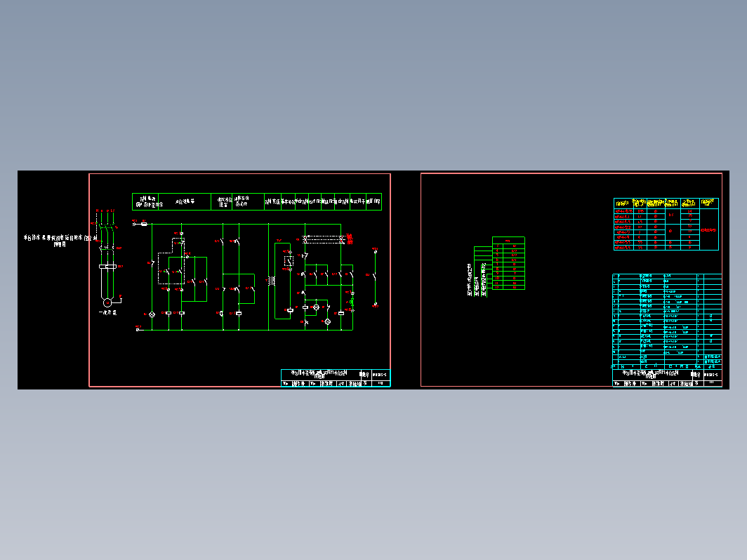This screenshot has height=560, width=747.
Task: Select the red annotation beside the dashed line
Action: click(x=350, y=239)
